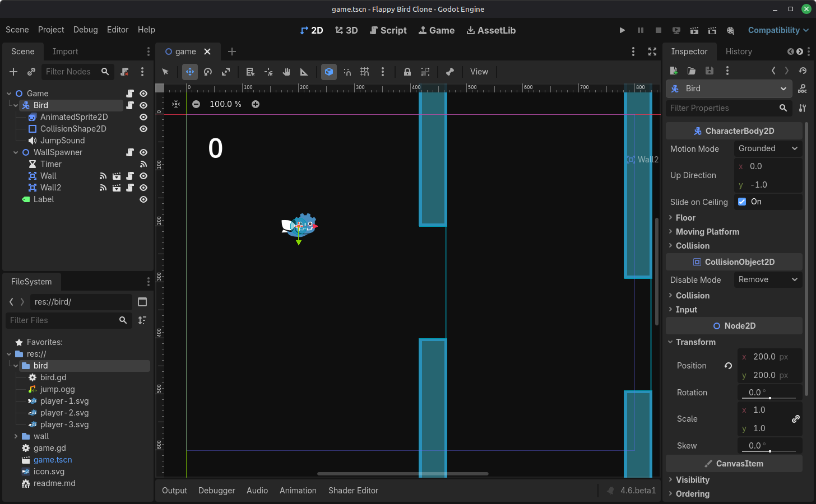Reset the Position property to default

pyautogui.click(x=728, y=366)
